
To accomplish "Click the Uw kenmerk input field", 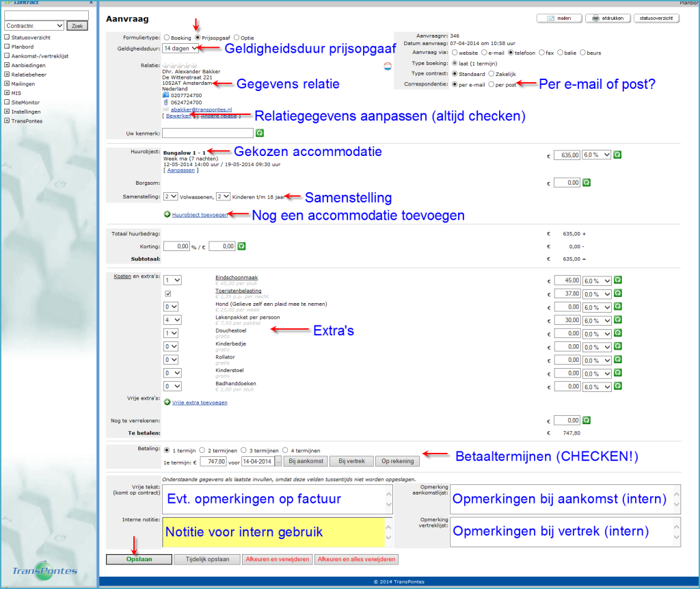I will [x=208, y=133].
